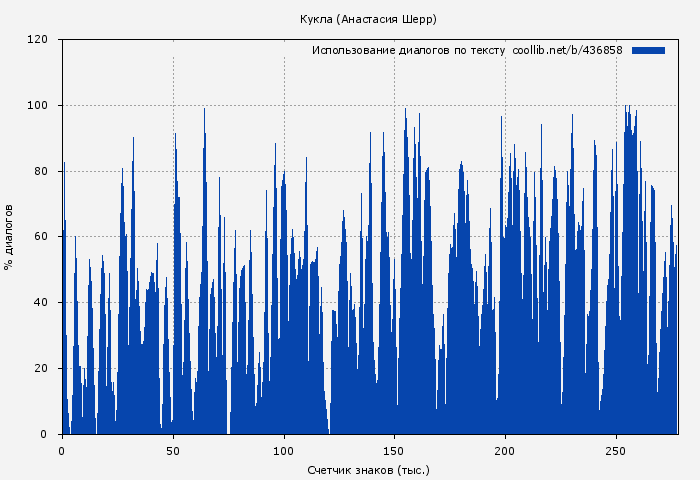Select legend text "Использование диалогов по тексту"
The width and height of the screenshot is (700, 480).
408,50
